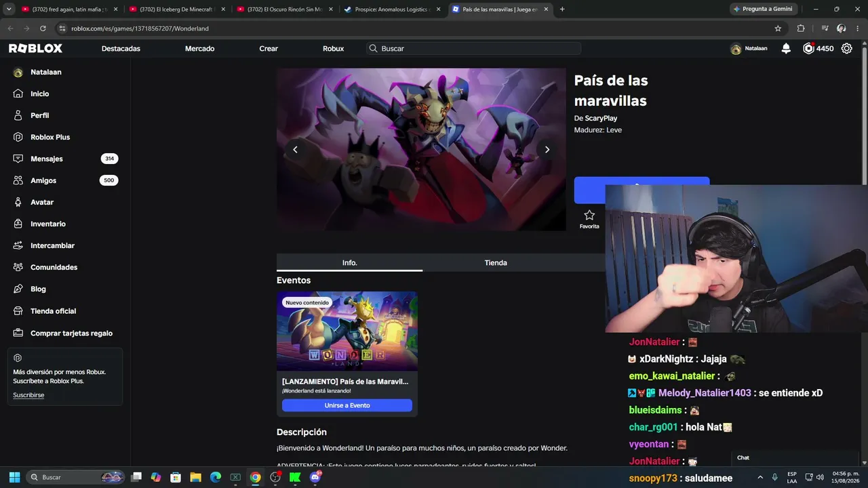This screenshot has width=868, height=488.
Task: Open the Robux balance icon
Action: pos(808,49)
